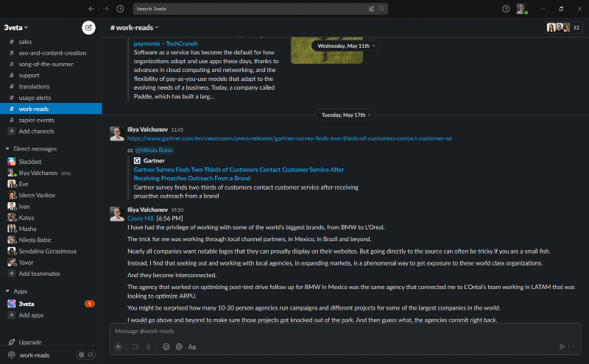Click the 19:10 message timestamp
This screenshot has width=589, height=364.
[x=177, y=210]
